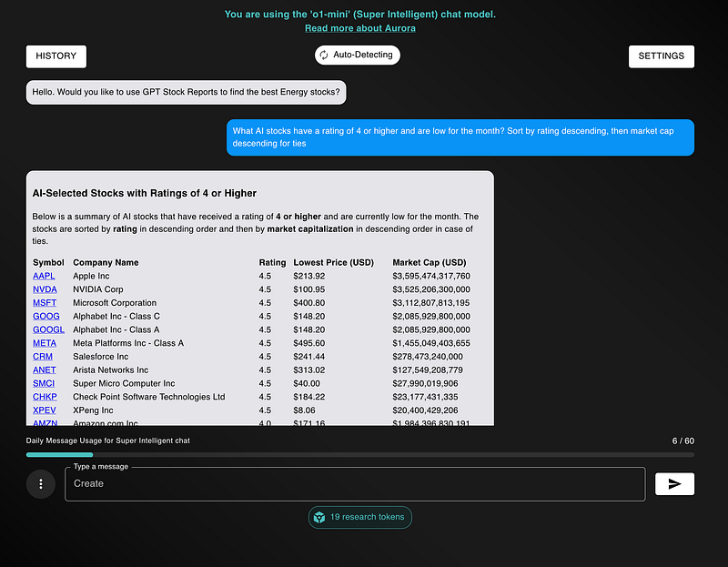Click the $495.60 lowest price value

point(308,343)
